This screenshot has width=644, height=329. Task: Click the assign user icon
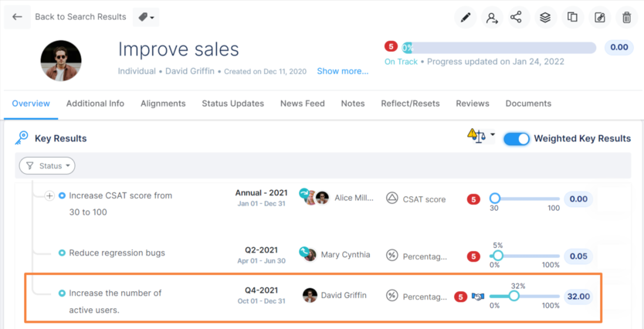[x=491, y=17]
